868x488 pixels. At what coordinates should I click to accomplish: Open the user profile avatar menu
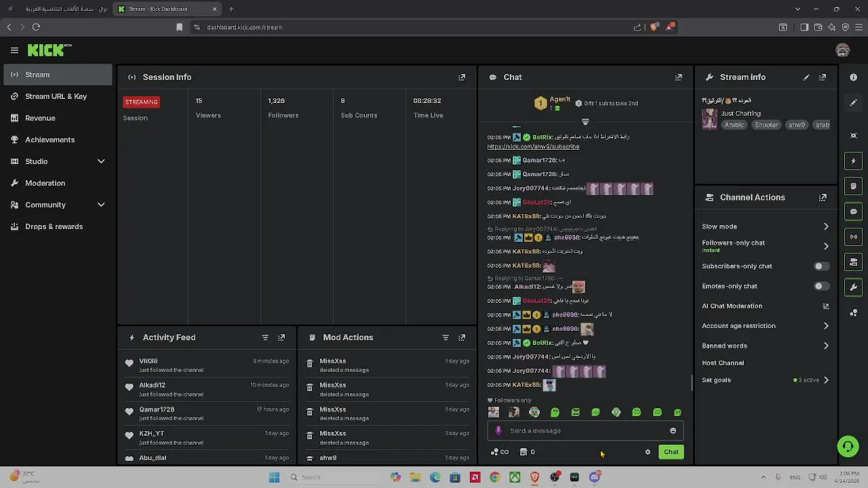point(843,50)
